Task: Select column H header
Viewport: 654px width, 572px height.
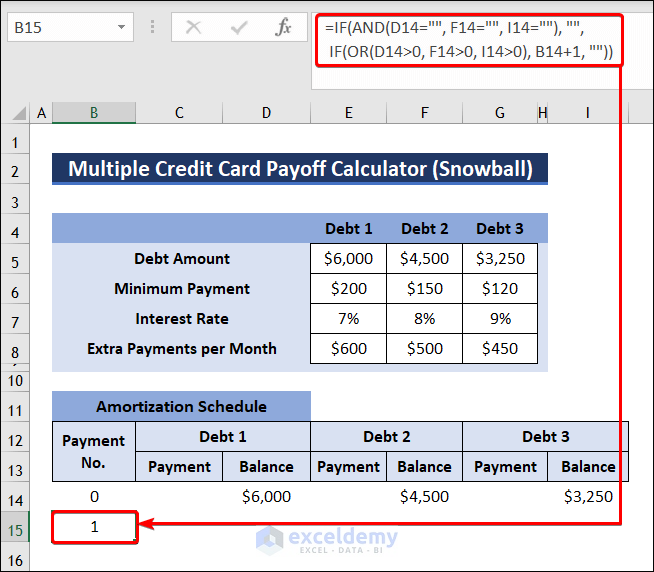Action: [542, 113]
